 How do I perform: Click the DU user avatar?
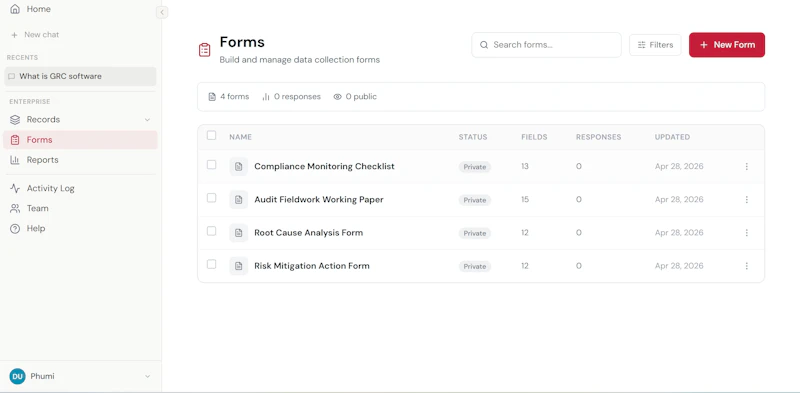click(x=17, y=377)
